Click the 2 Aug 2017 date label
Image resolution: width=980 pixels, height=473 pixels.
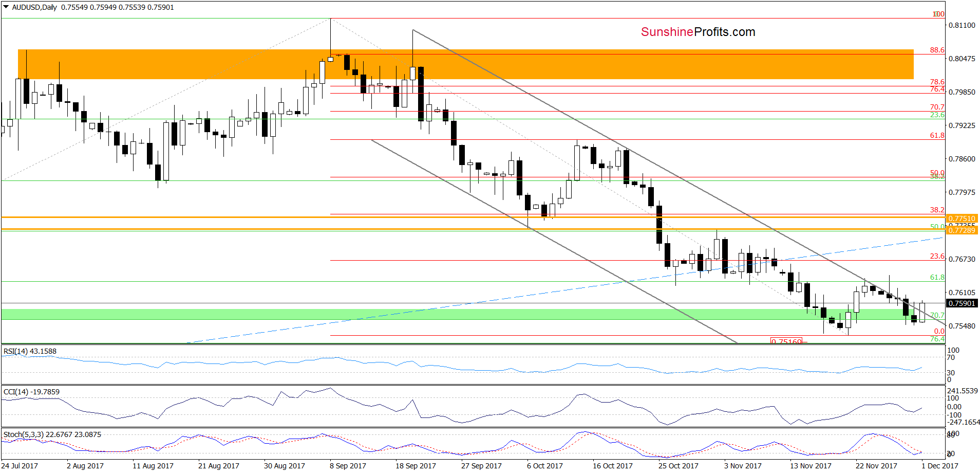coord(85,466)
